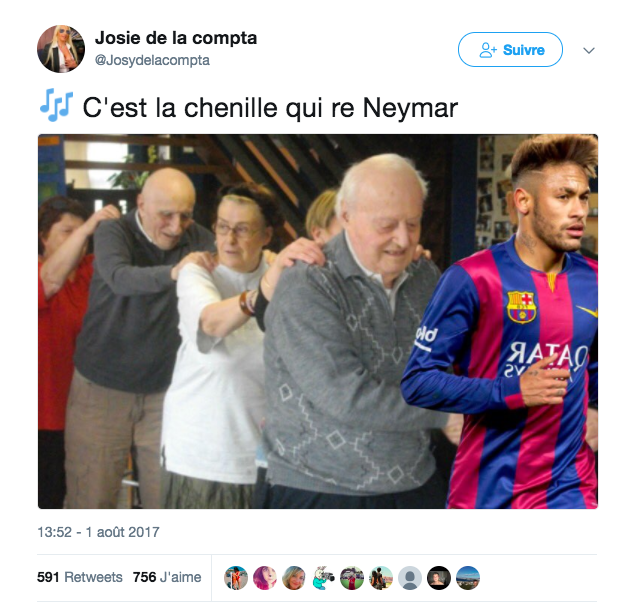Enlarge the attached conga line photo
Screen dimensions: 635x611
click(x=318, y=321)
